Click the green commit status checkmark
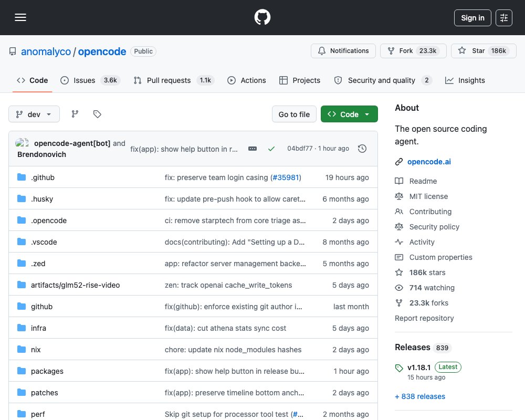The height and width of the screenshot is (420, 525). point(271,149)
